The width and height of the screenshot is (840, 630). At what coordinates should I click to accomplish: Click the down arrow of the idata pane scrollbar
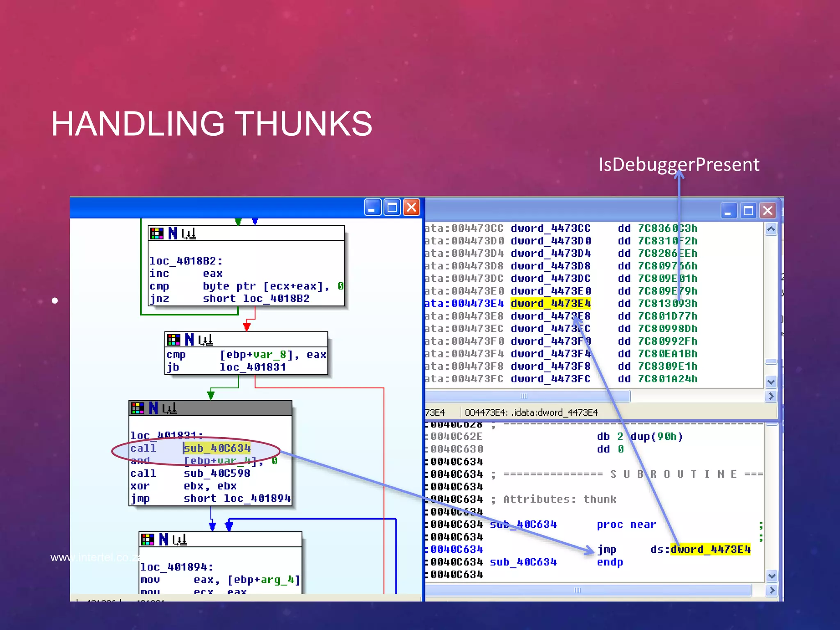point(771,382)
